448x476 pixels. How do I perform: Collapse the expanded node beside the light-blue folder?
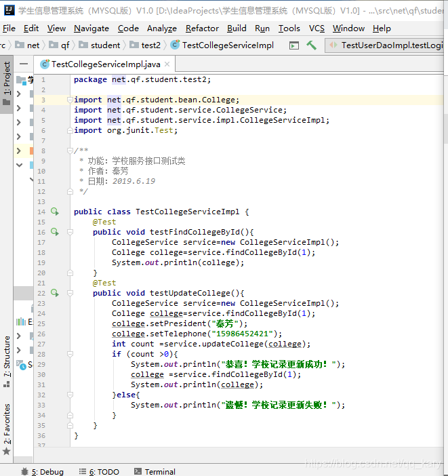[x=19, y=165]
